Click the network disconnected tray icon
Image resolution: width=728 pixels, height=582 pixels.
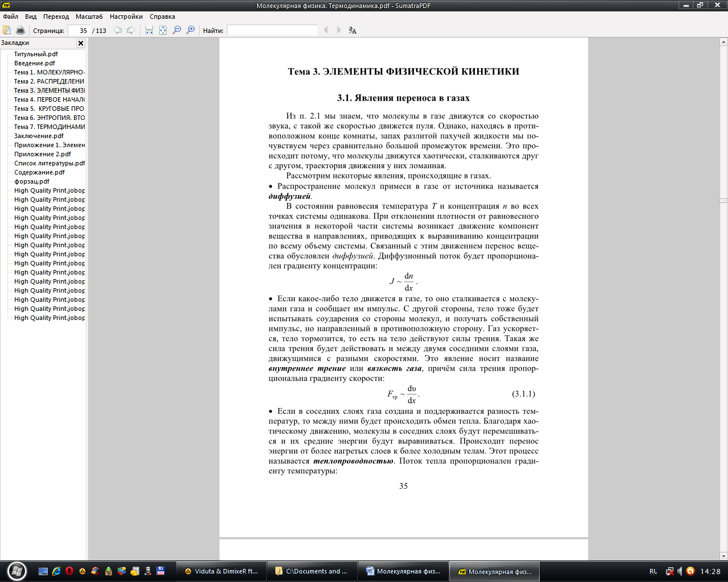670,571
